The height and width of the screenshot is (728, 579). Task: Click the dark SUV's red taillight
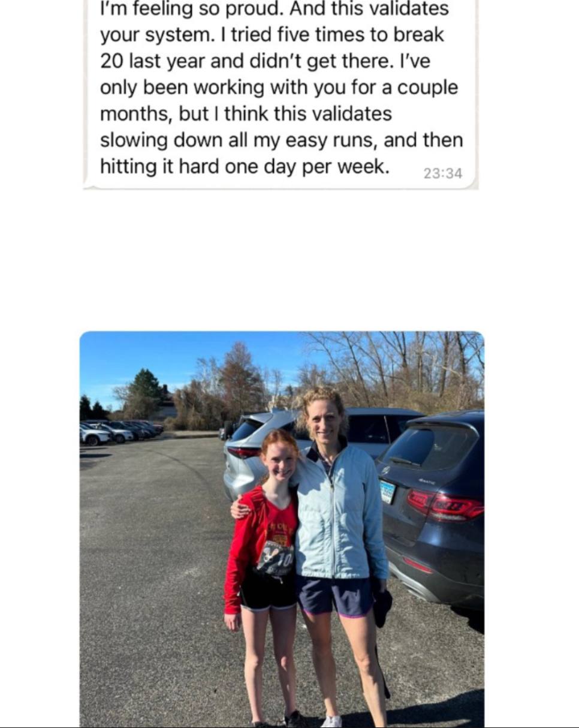445,505
